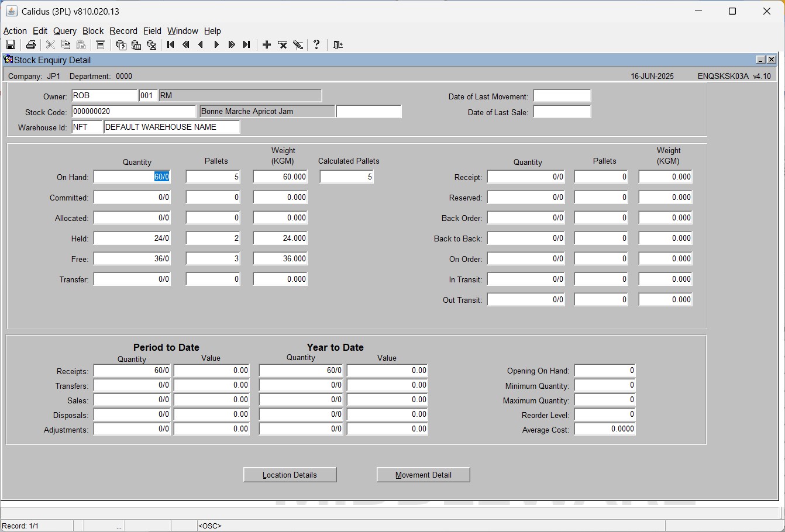Click the Cancel Query database icon
Image resolution: width=785 pixels, height=532 pixels.
[x=152, y=45]
